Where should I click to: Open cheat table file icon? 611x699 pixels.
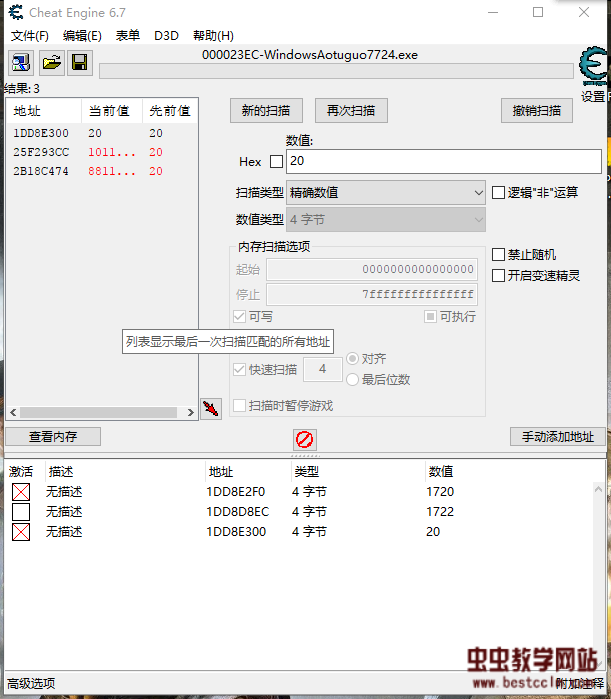pos(52,62)
